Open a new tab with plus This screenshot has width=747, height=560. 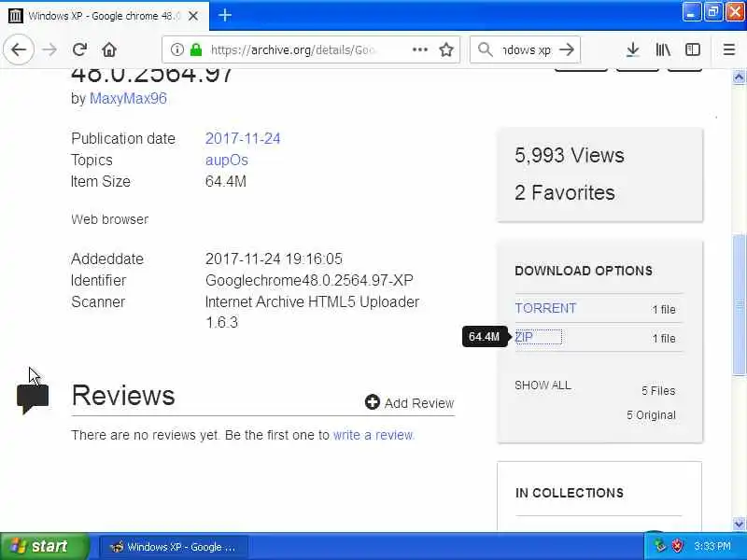pos(225,15)
